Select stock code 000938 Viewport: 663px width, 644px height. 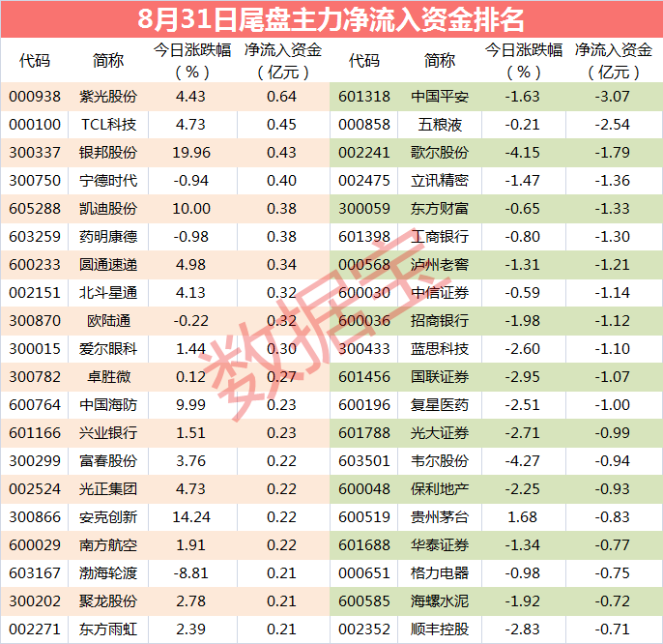(x=35, y=97)
